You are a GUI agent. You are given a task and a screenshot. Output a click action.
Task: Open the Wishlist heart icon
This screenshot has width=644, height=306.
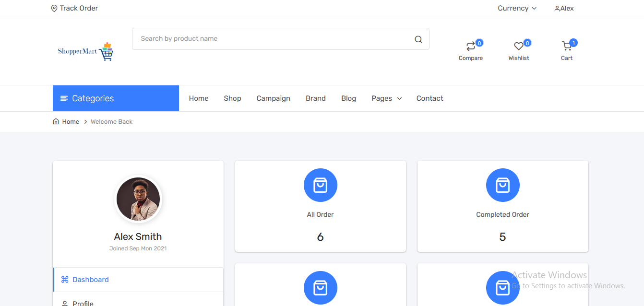pos(519,47)
